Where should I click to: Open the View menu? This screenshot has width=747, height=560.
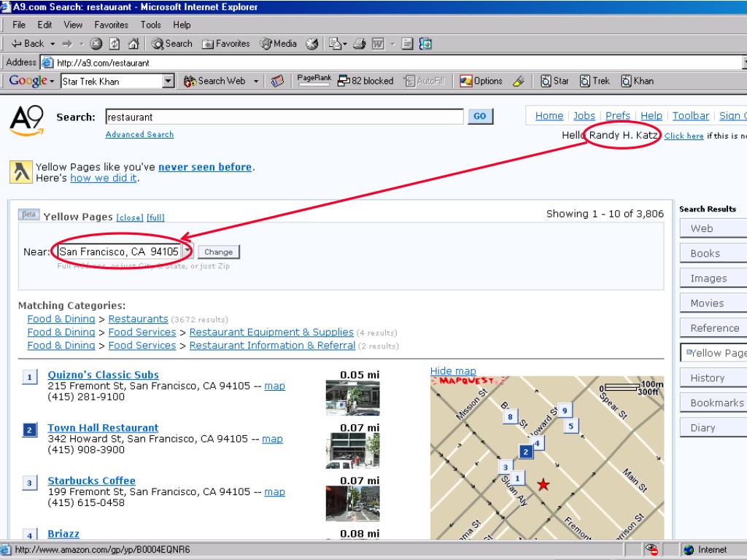(x=73, y=25)
